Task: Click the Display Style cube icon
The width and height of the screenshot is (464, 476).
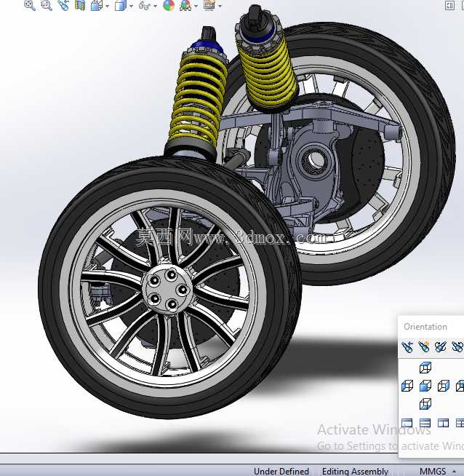Action: pos(121,5)
